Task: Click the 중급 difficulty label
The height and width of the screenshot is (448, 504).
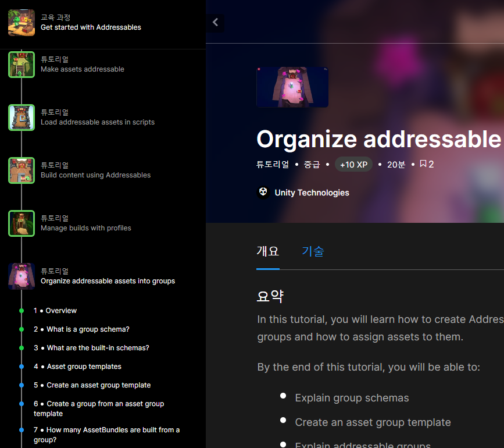Action: pos(312,165)
